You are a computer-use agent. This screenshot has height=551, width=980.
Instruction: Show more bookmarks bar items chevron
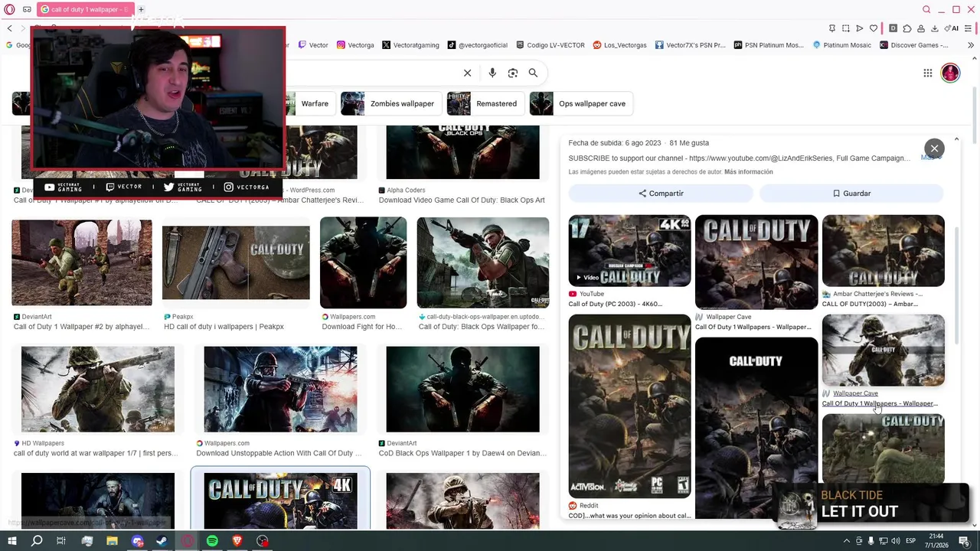972,45
